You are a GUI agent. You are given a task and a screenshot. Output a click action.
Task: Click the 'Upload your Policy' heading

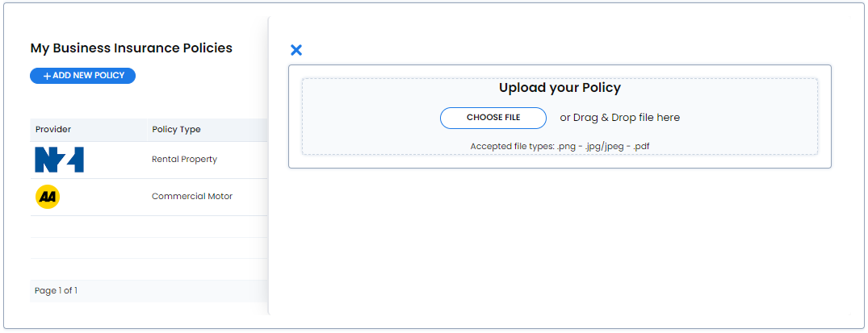[x=560, y=88]
